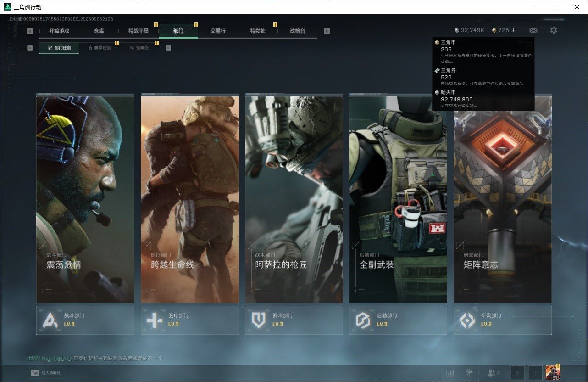The height and width of the screenshot is (382, 588).
Task: Click the 三角洲行动 title bar app icon
Action: pos(7,7)
